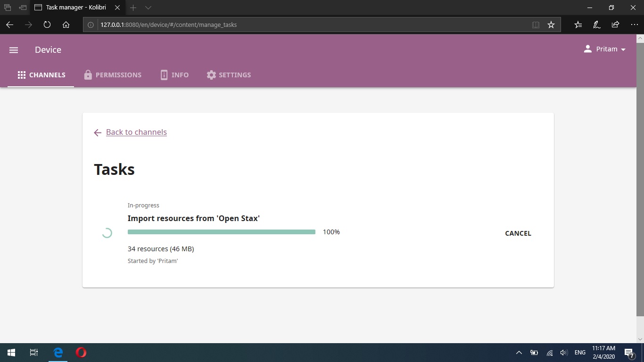The image size is (644, 362).
Task: Show tabs you've set aside icon
Action: pos(8,8)
